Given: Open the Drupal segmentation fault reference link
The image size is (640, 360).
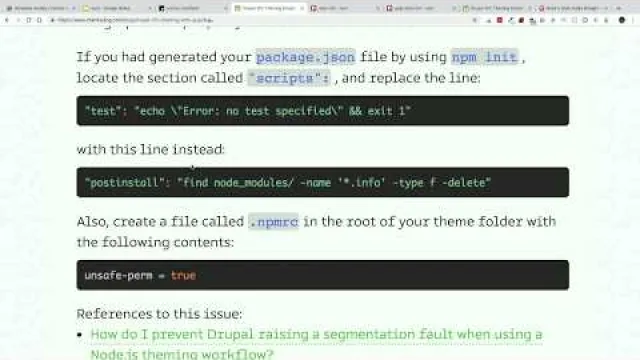Looking at the screenshot, I should 316,344.
